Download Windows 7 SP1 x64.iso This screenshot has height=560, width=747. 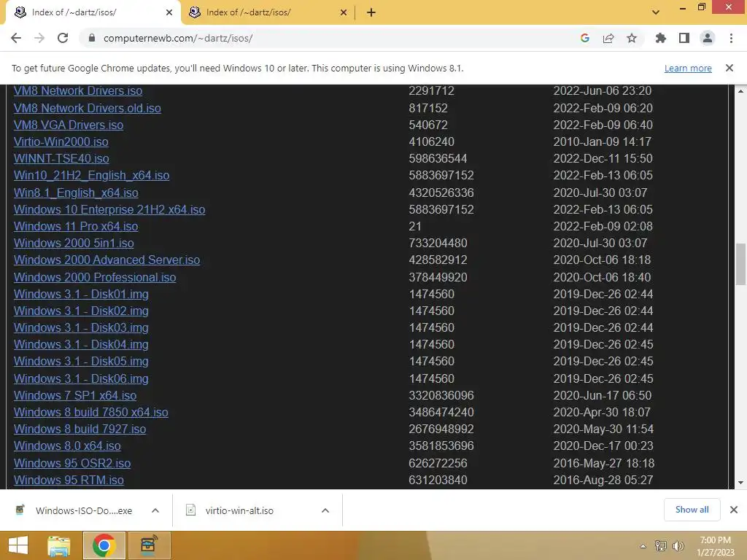75,395
